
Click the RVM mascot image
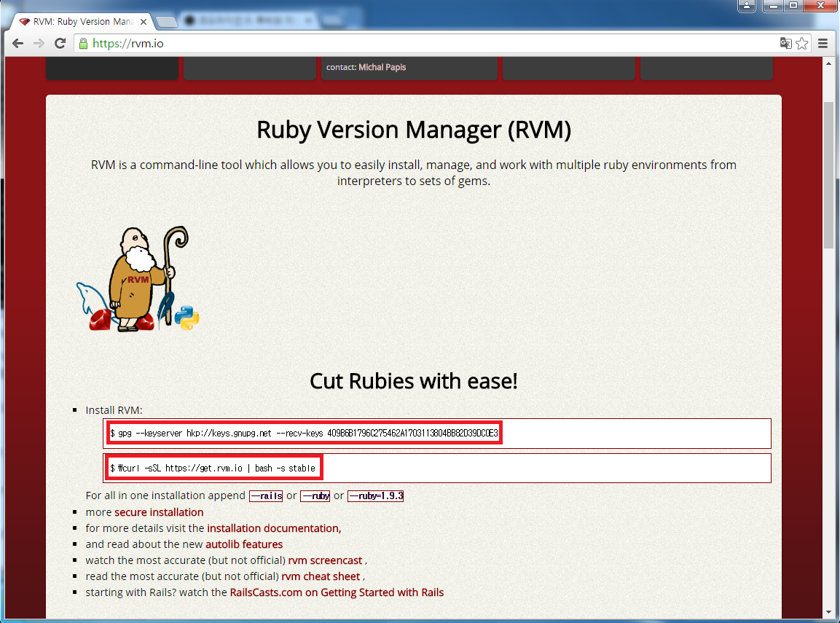[x=138, y=278]
